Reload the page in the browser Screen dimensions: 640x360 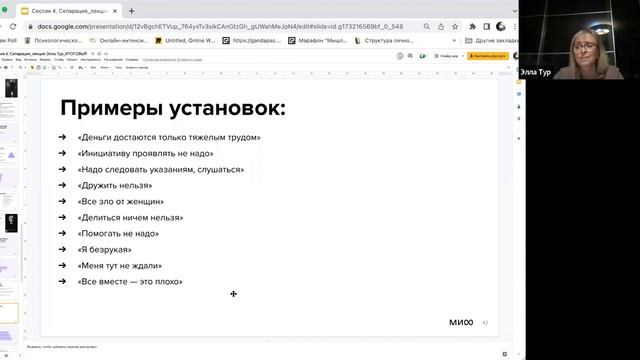click(x=13, y=27)
